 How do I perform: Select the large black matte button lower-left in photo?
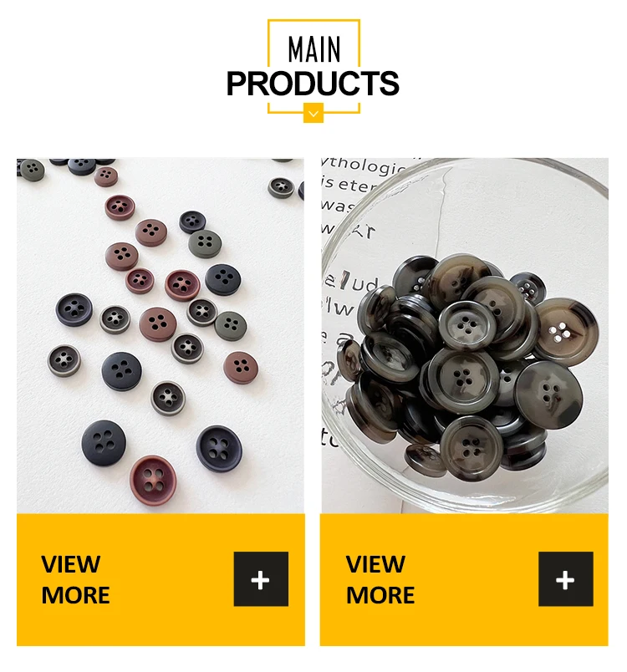(104, 443)
